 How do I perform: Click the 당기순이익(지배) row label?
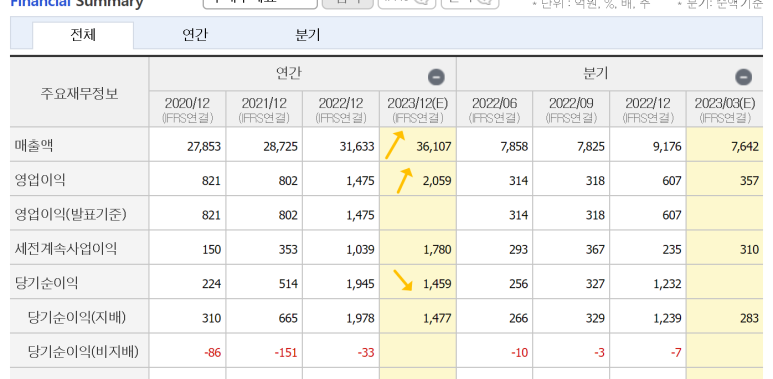click(77, 317)
